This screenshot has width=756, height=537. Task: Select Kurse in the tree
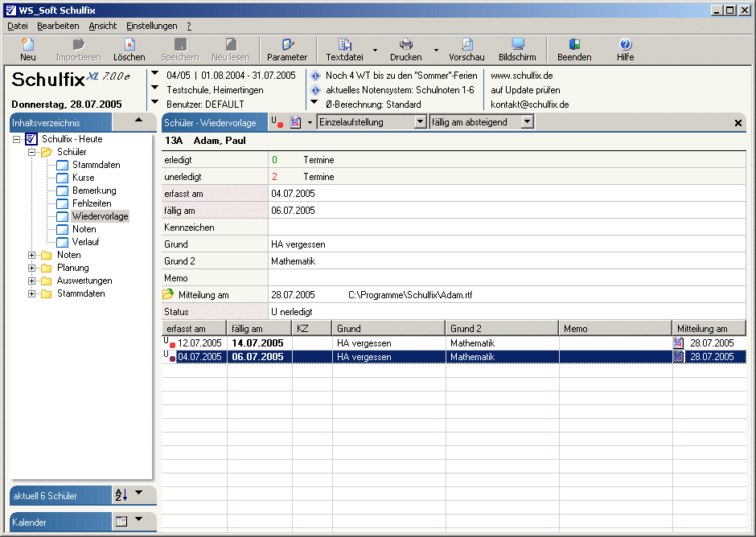(x=83, y=178)
